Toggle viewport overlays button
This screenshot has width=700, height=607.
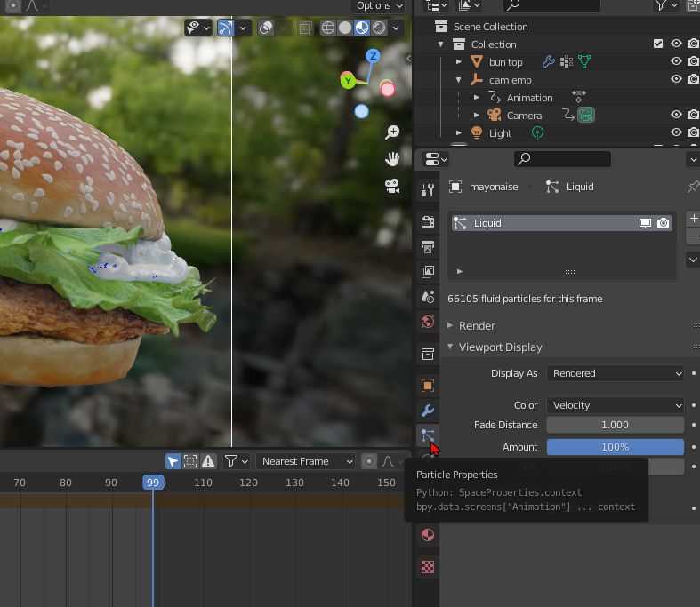pyautogui.click(x=266, y=28)
